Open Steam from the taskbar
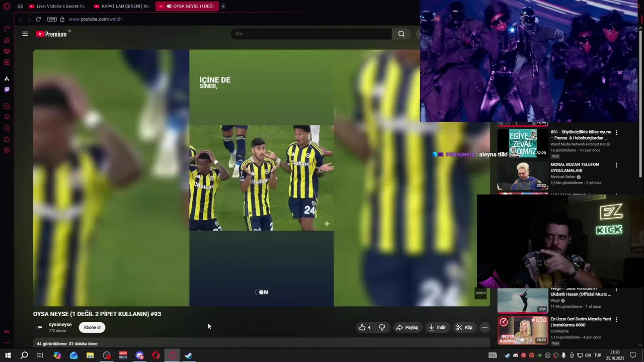Viewport: 644px width, 362px height. click(x=189, y=355)
